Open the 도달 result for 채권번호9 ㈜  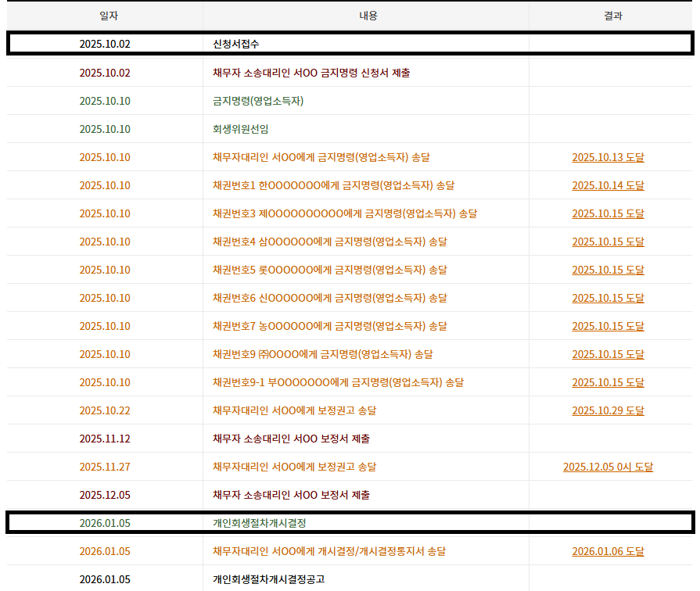pos(608,354)
